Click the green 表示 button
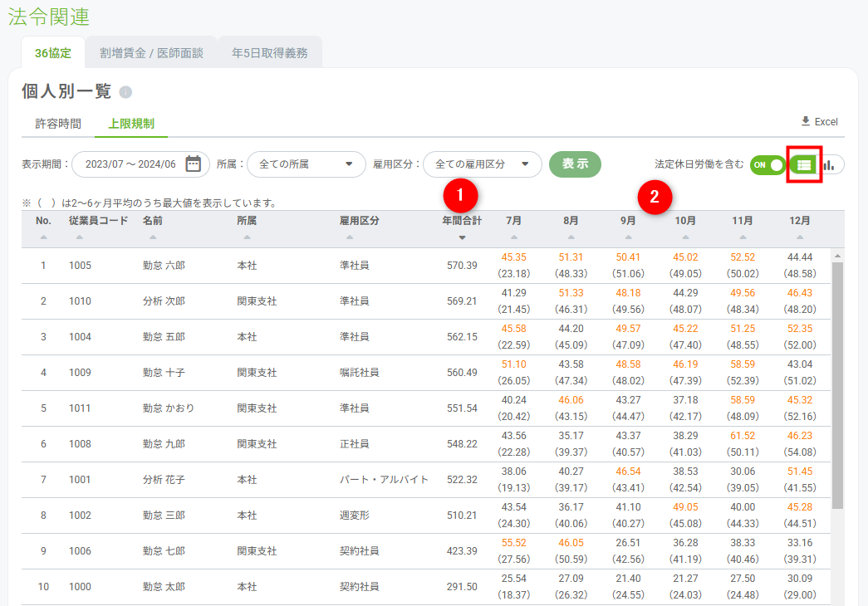The height and width of the screenshot is (606, 868). 575,164
